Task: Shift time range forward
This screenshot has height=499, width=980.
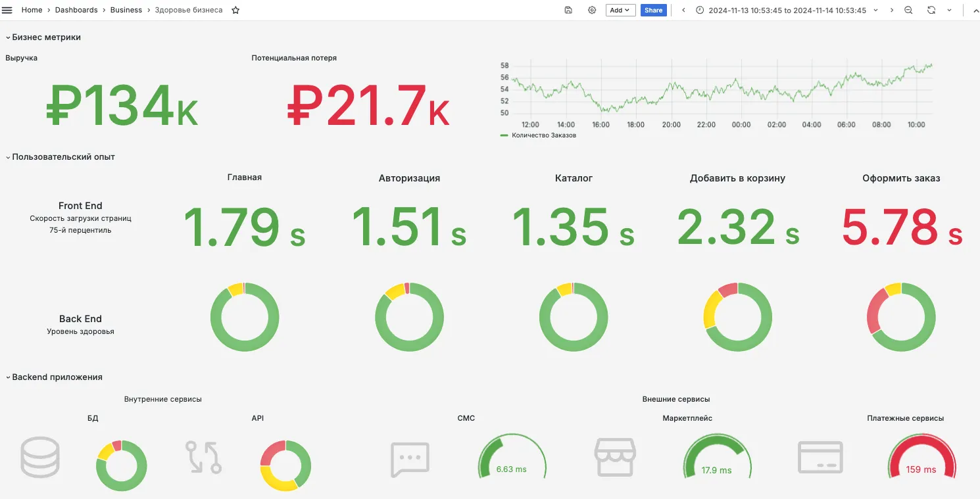Action: point(892,10)
